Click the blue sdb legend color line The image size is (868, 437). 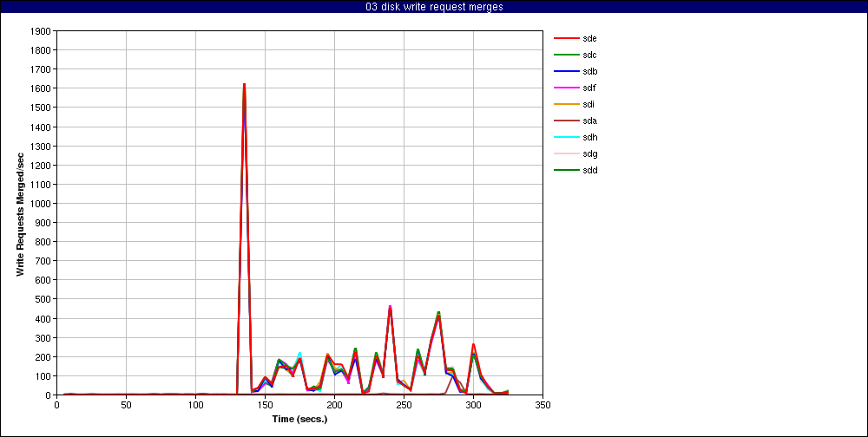click(565, 71)
